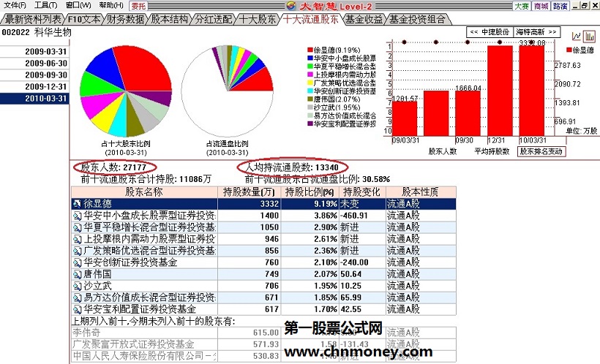Click the 10/03/31 bar in chart
This screenshot has height=364, width=600.
pyautogui.click(x=532, y=91)
